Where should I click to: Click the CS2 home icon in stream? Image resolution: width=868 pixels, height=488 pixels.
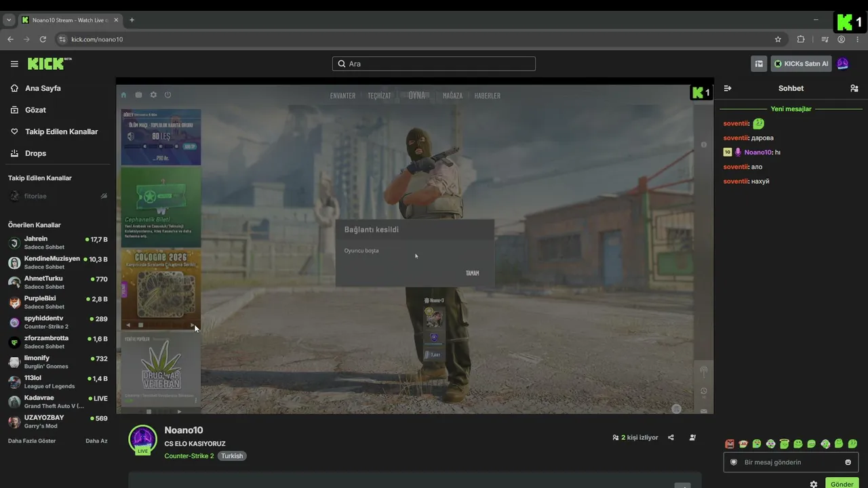click(x=123, y=95)
